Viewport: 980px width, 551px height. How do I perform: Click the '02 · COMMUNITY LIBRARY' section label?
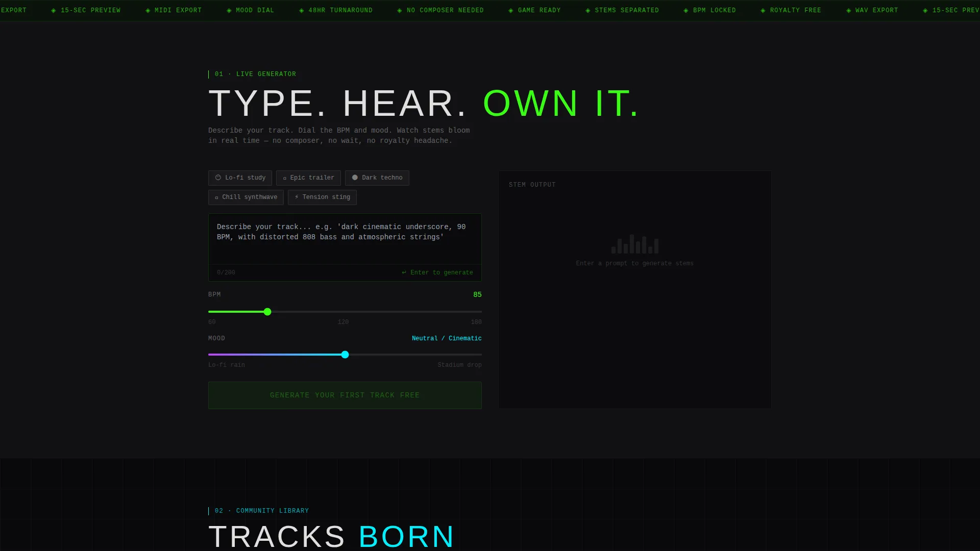coord(262,511)
